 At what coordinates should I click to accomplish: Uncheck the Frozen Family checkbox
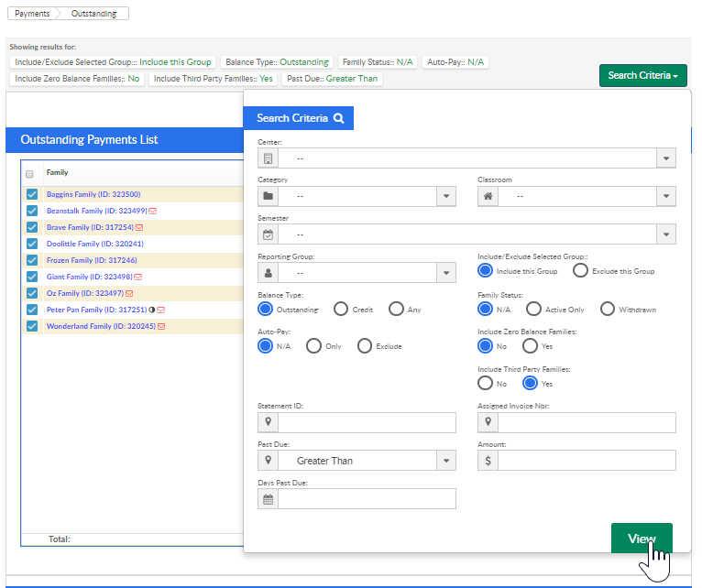coord(32,260)
